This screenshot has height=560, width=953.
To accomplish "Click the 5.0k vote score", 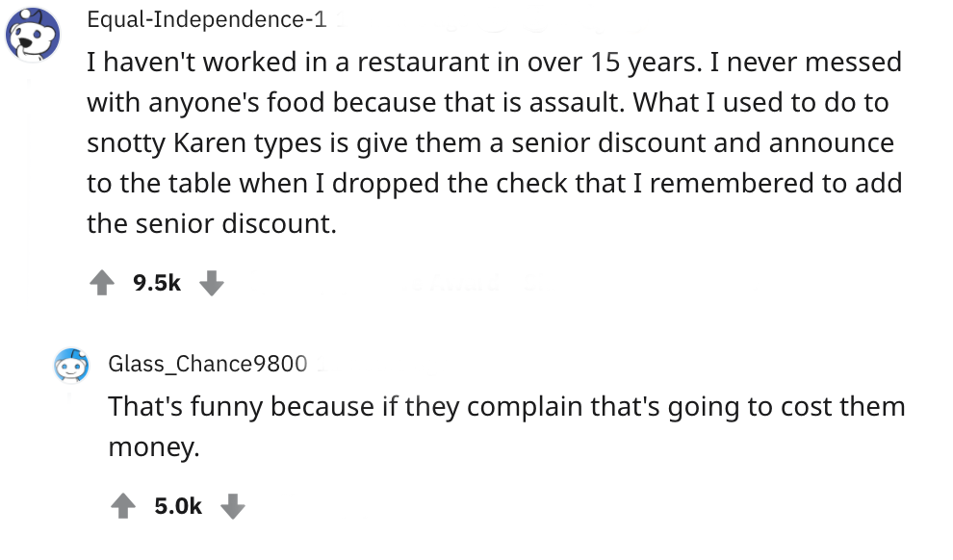I will pos(178,506).
